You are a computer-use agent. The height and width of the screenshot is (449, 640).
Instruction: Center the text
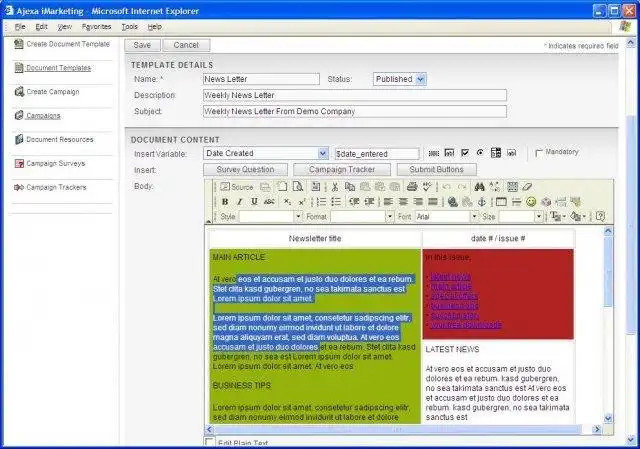(403, 202)
